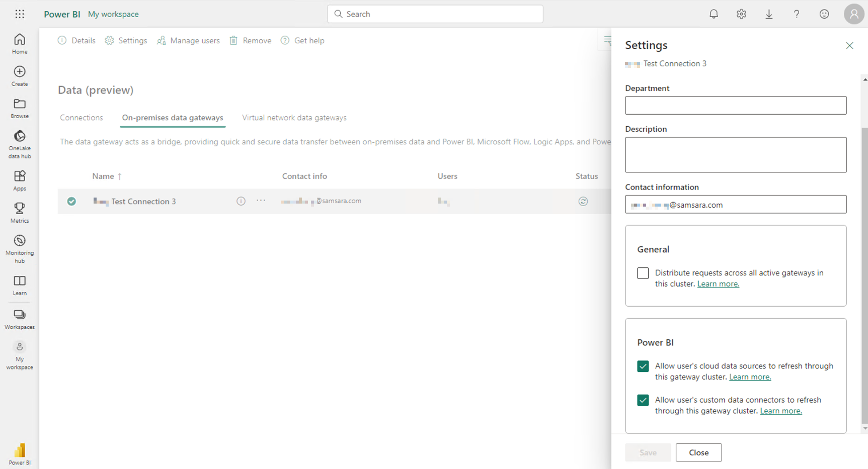This screenshot has height=469, width=868.
Task: Select the Create icon in the sidebar
Action: tap(19, 75)
